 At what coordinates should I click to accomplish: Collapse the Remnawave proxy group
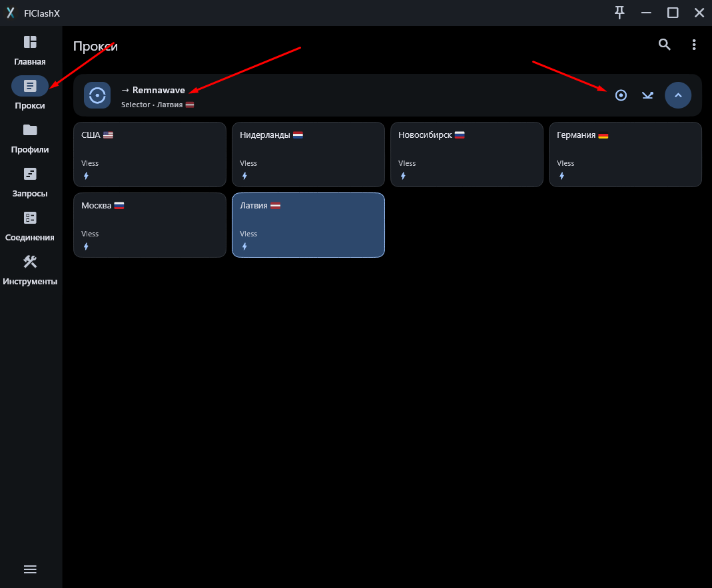pyautogui.click(x=678, y=95)
